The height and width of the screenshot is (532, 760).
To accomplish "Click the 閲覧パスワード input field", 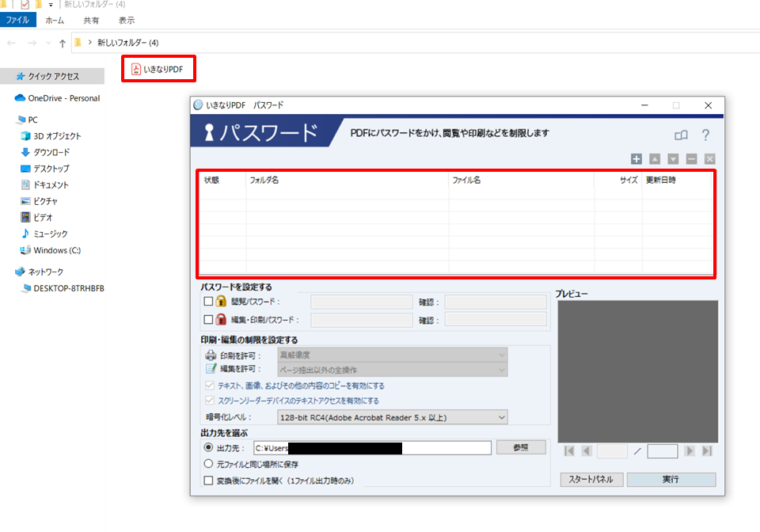I will tap(362, 302).
